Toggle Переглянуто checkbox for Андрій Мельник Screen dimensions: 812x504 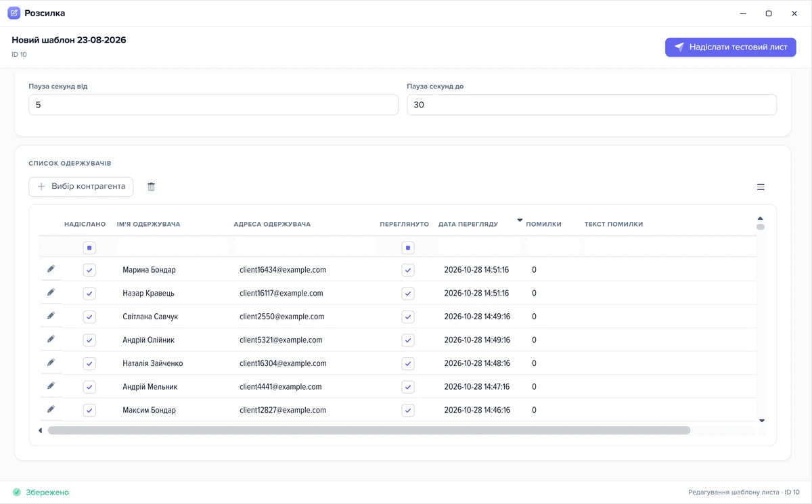pos(408,387)
